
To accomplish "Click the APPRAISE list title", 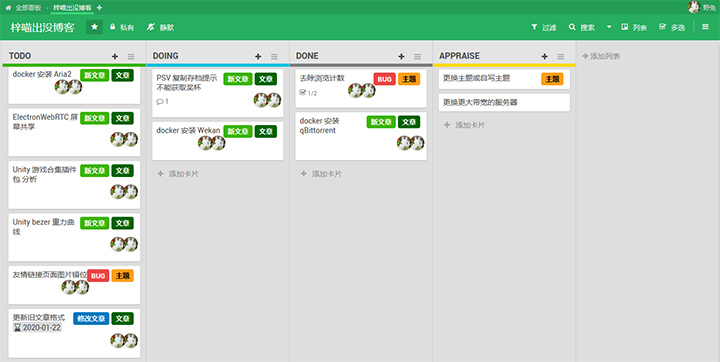I will point(459,56).
